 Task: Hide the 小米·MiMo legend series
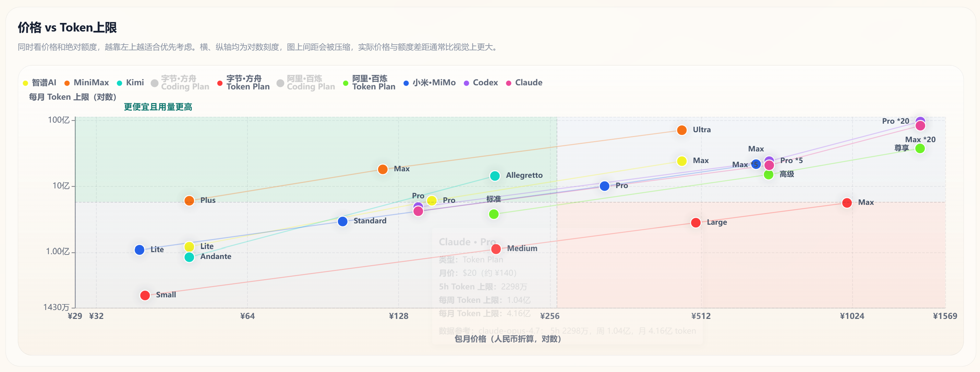click(x=429, y=83)
